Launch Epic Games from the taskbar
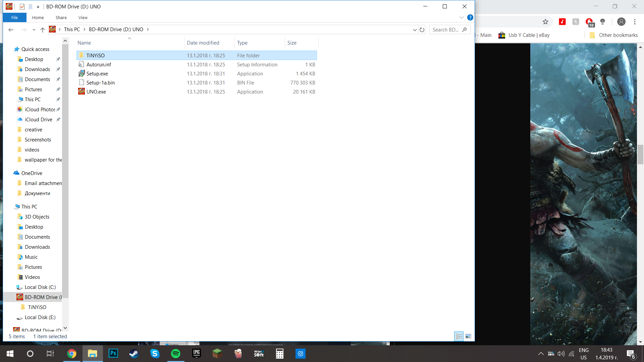Image resolution: width=644 pixels, height=362 pixels. coord(197,353)
